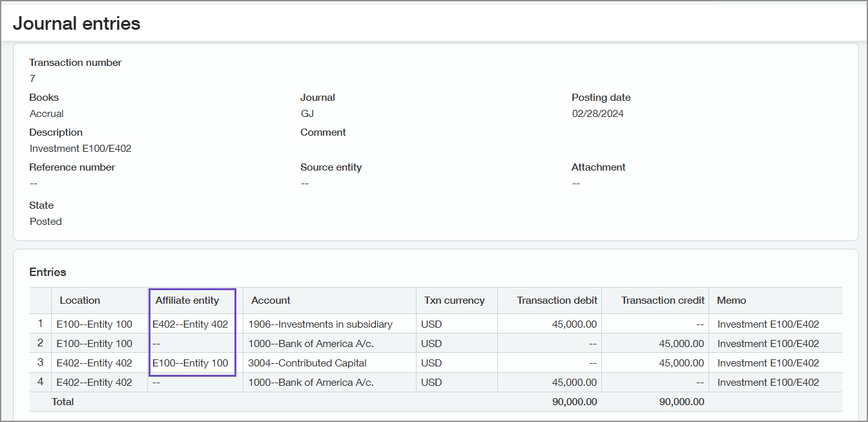The image size is (868, 422).
Task: Select the Location column header
Action: pos(80,300)
